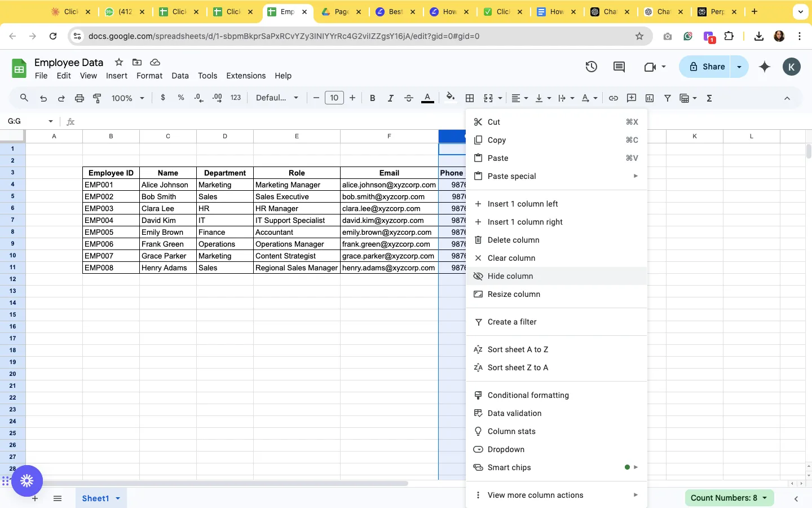Open the fill color bucket tool
The height and width of the screenshot is (508, 812).
coord(450,98)
